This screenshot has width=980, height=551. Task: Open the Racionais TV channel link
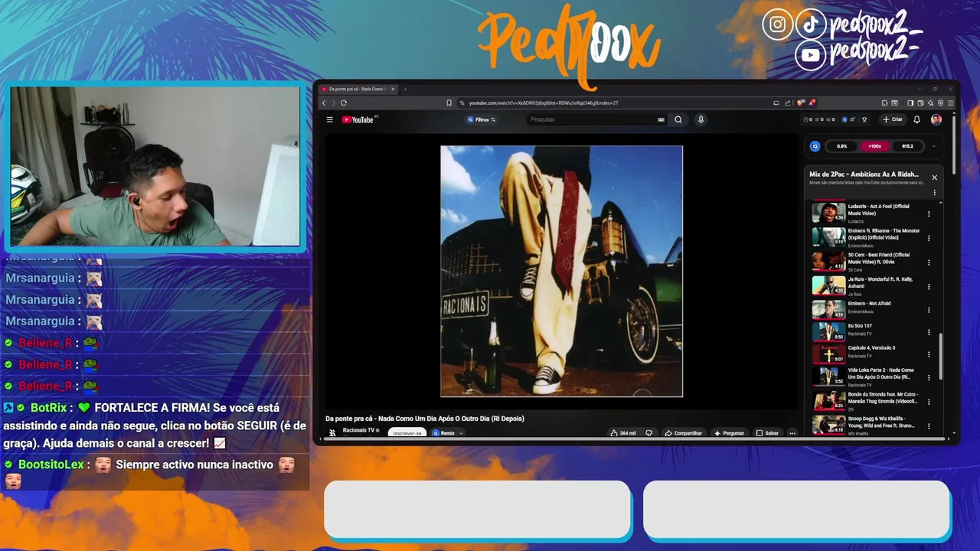tap(360, 430)
